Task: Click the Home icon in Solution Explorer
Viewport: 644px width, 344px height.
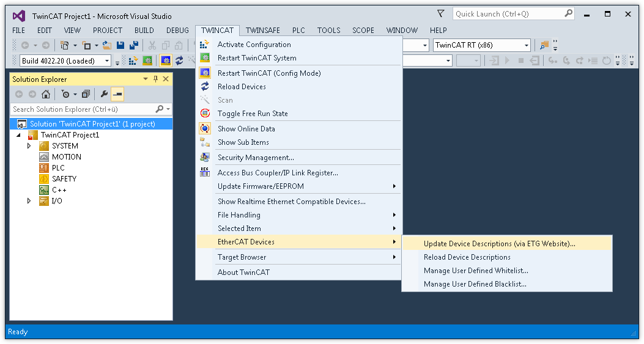Action: click(x=46, y=95)
